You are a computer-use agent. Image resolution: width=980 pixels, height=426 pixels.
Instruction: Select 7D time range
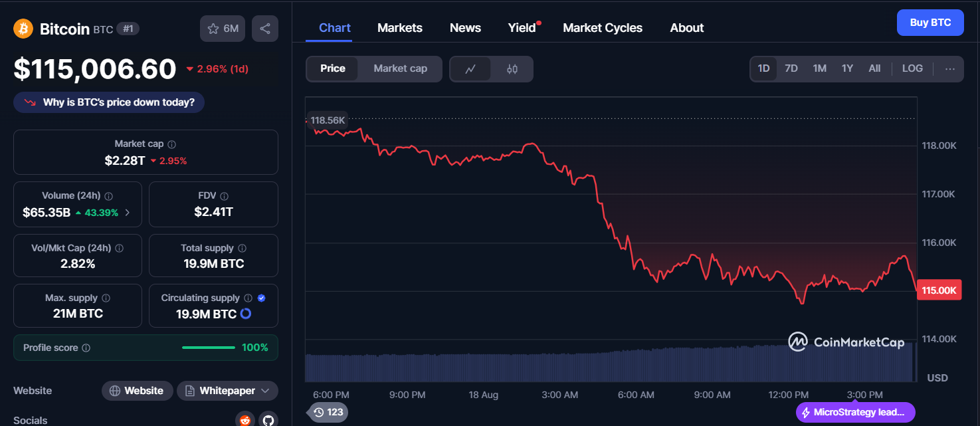click(x=791, y=68)
